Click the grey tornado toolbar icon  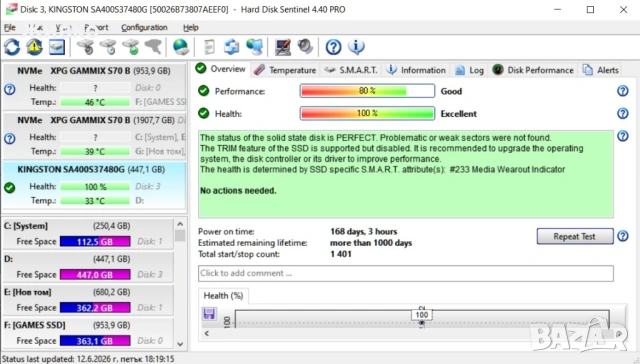coord(153,47)
